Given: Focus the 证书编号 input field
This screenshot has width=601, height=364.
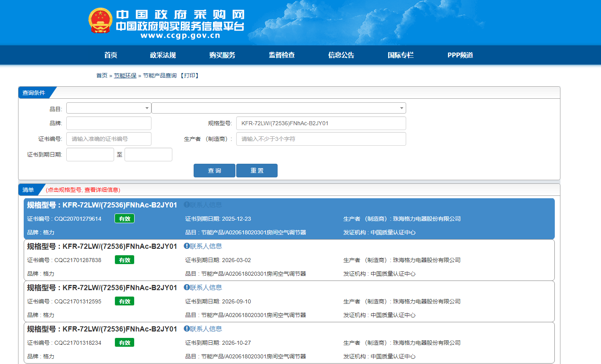Looking at the screenshot, I should coord(108,139).
